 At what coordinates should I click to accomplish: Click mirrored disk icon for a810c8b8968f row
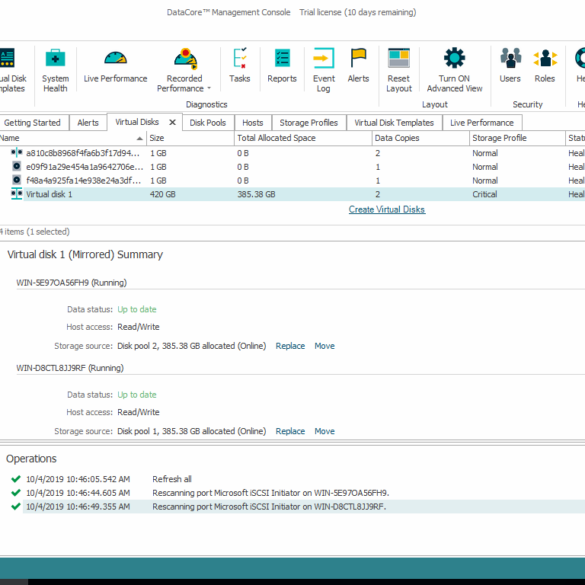click(16, 153)
